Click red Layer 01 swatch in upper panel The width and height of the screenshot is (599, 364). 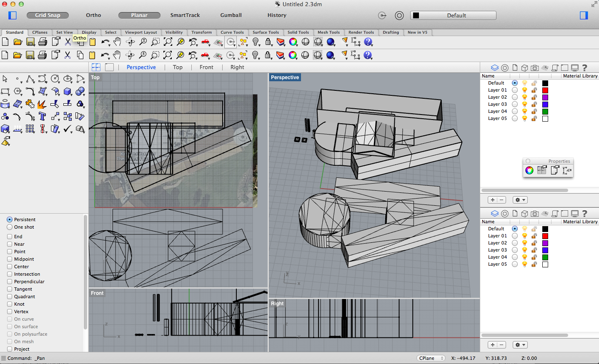545,90
